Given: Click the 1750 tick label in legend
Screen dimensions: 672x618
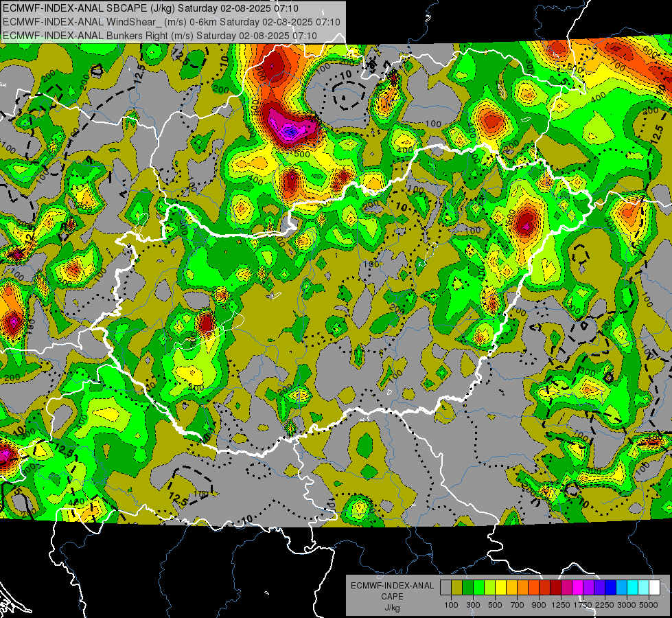Looking at the screenshot, I should [x=583, y=605].
